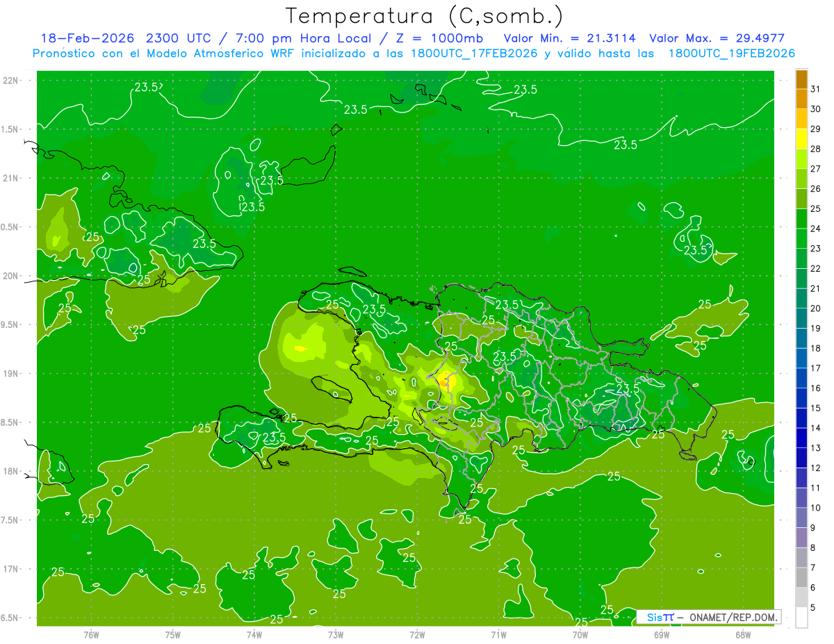Click the yellow swatch between 28 and 29
The width and height of the screenshot is (834, 644).
[801, 139]
